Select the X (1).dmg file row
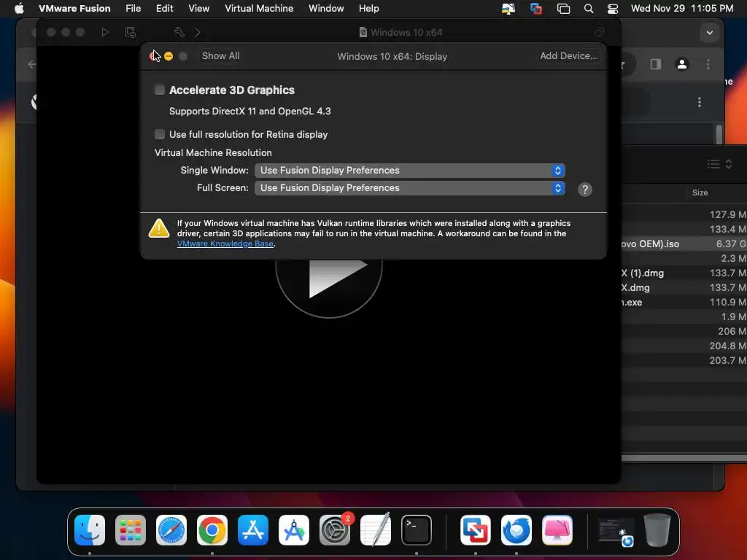 [684, 273]
